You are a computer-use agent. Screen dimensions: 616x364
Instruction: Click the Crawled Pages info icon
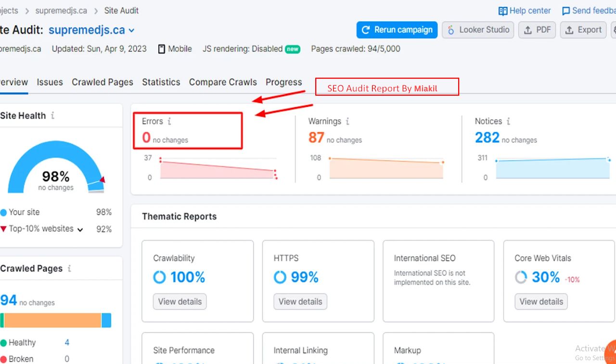pyautogui.click(x=69, y=269)
